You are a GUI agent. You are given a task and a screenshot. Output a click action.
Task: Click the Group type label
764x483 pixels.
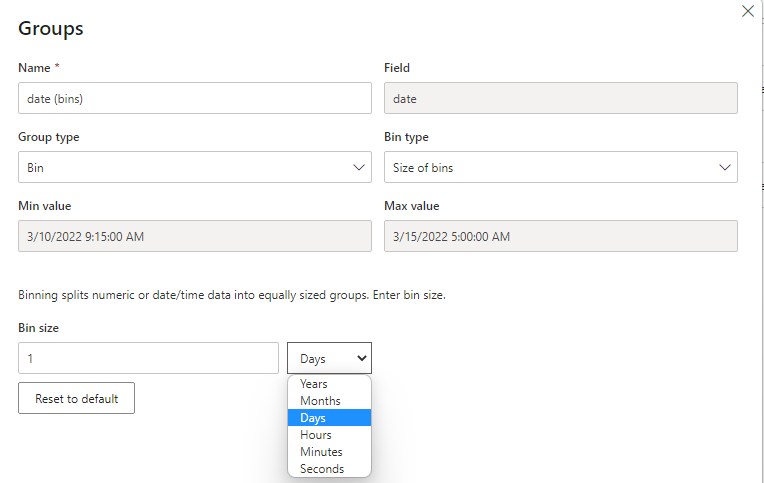[49, 137]
